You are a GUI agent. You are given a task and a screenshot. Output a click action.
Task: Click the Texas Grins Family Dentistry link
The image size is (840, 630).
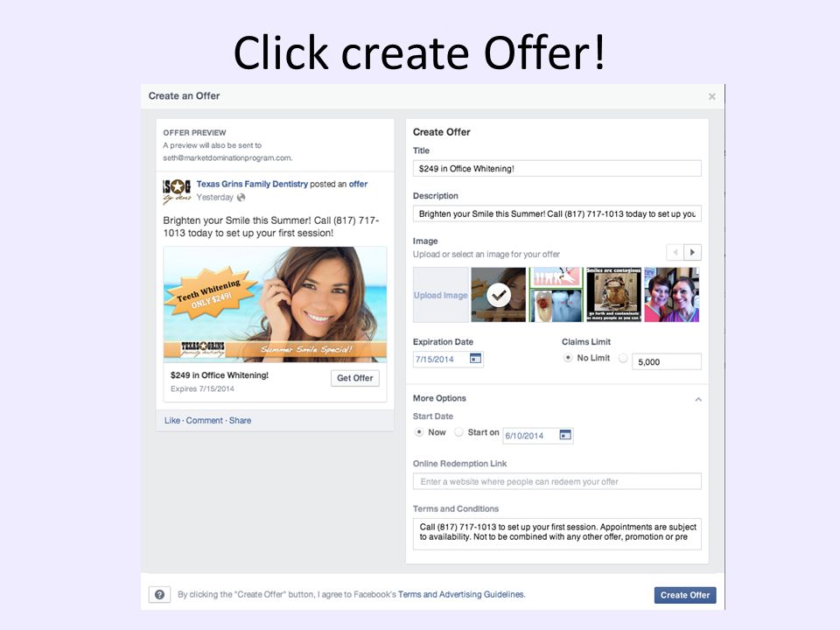[252, 184]
